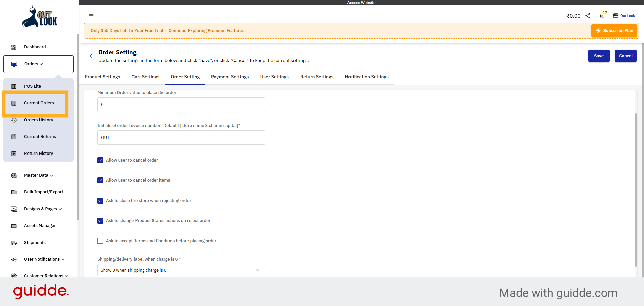Open Bulk Import/Export
The image size is (644, 306).
pos(44,192)
